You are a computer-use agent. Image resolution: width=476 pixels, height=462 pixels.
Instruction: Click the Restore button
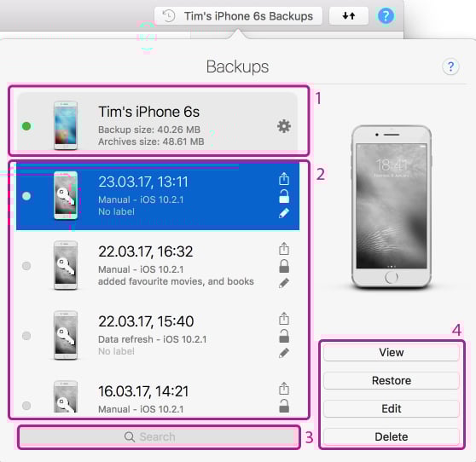(392, 380)
